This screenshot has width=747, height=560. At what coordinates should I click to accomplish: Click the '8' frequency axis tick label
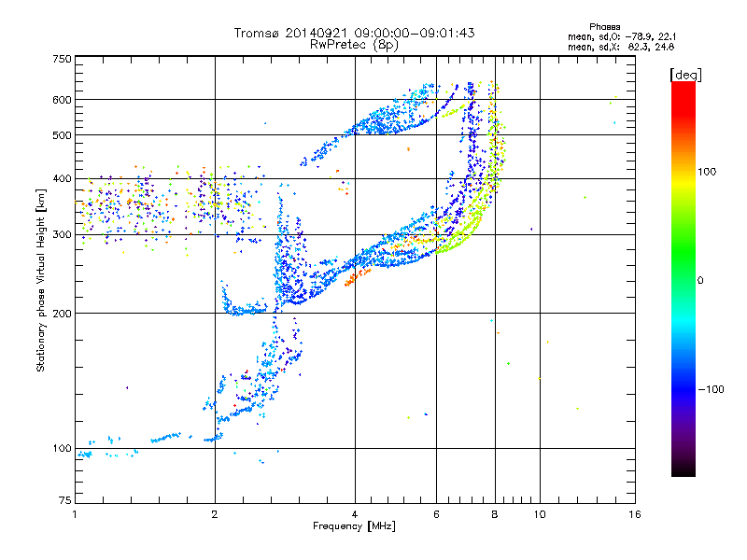point(495,514)
